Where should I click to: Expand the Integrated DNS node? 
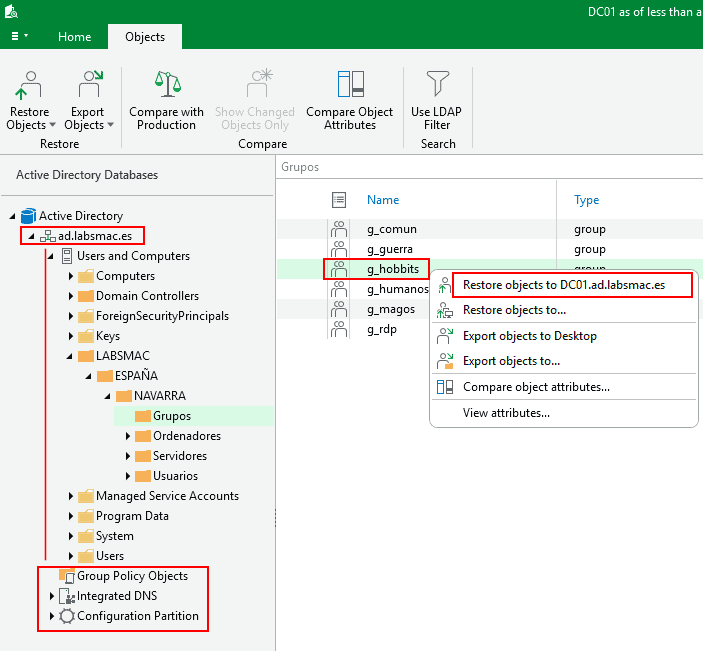pos(52,596)
